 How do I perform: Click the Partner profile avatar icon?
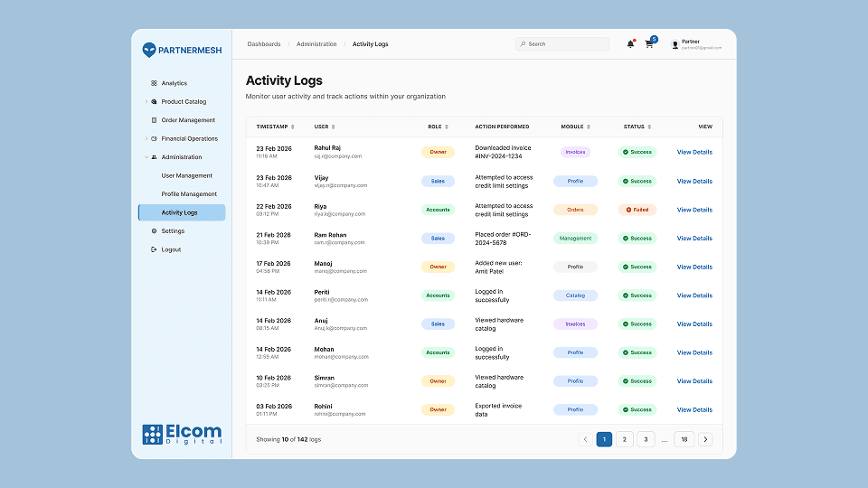675,44
